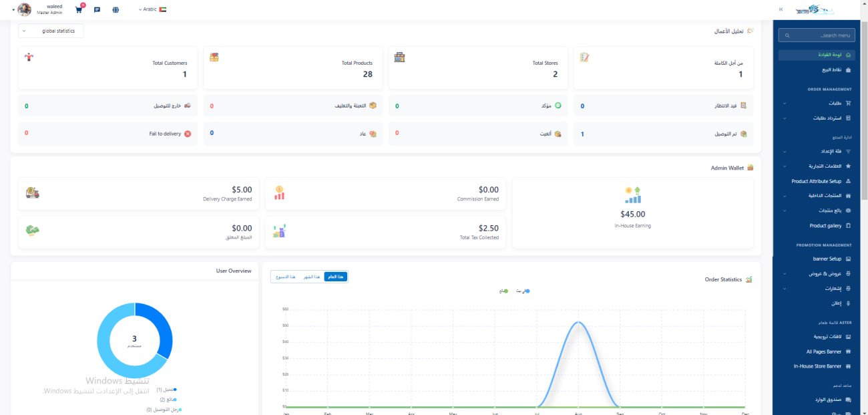Open the global statistics dropdown

point(51,31)
